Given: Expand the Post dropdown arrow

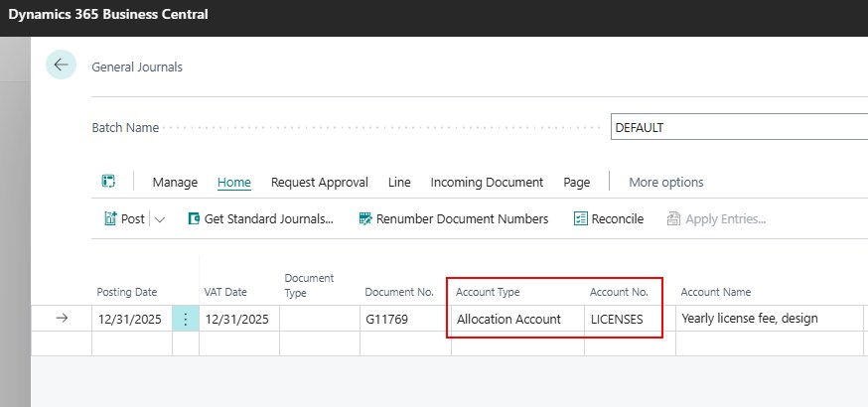Looking at the screenshot, I should pyautogui.click(x=160, y=218).
